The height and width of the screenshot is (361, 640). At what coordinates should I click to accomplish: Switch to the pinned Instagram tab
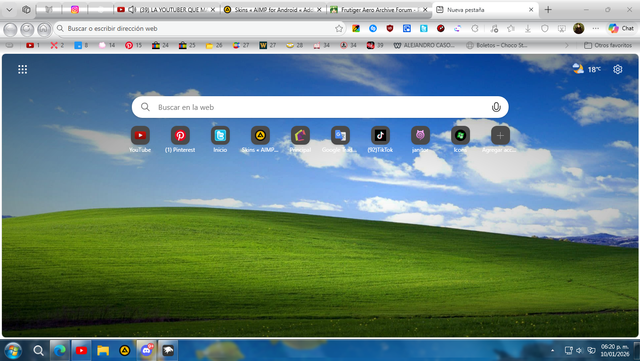(x=75, y=9)
